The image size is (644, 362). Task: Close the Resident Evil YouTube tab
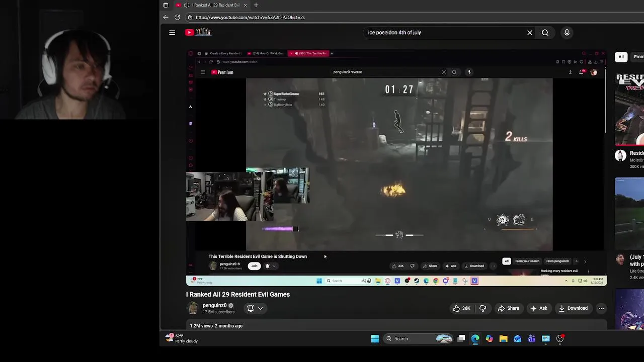pos(245,5)
